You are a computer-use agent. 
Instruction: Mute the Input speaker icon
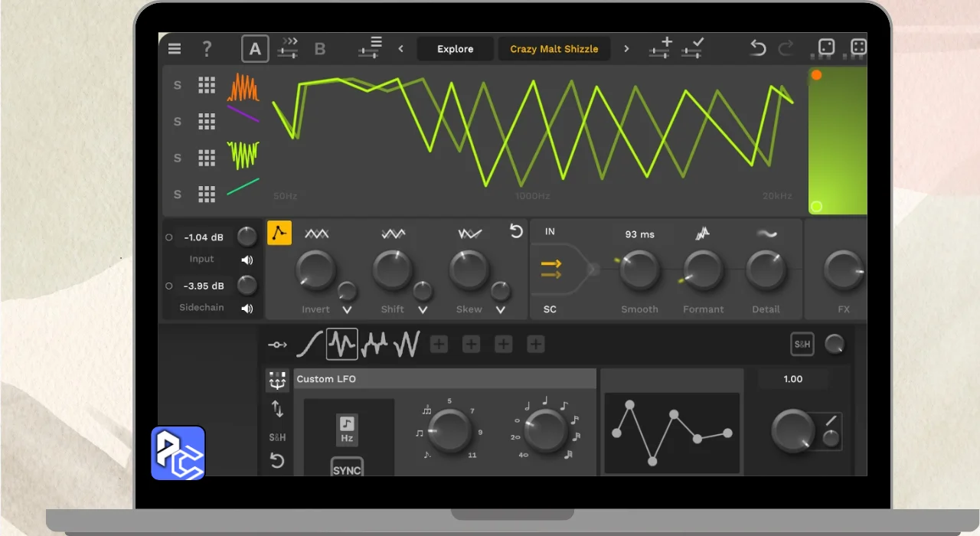tap(247, 260)
